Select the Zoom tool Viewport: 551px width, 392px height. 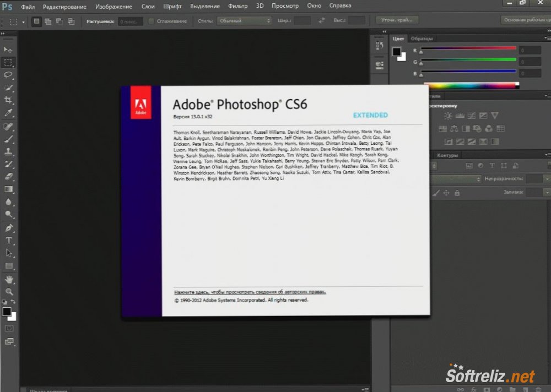tap(9, 292)
